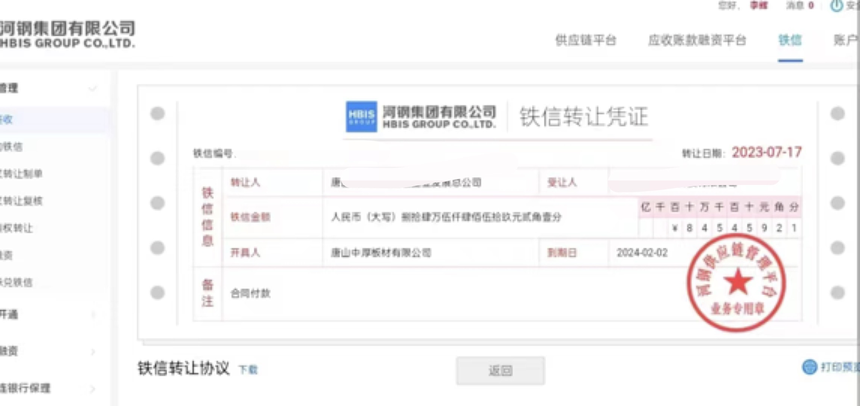Click the digit 1 in the amount grid

click(794, 228)
